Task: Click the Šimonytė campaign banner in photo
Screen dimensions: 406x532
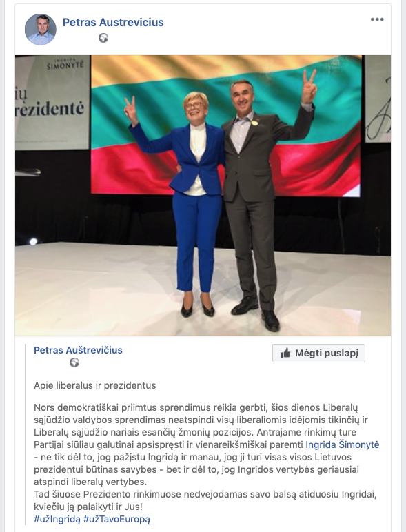Action: (x=52, y=103)
